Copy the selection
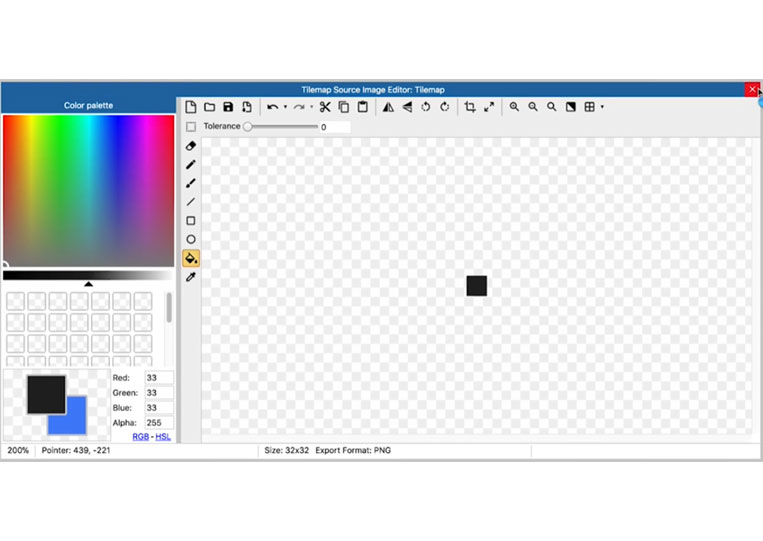 click(344, 107)
